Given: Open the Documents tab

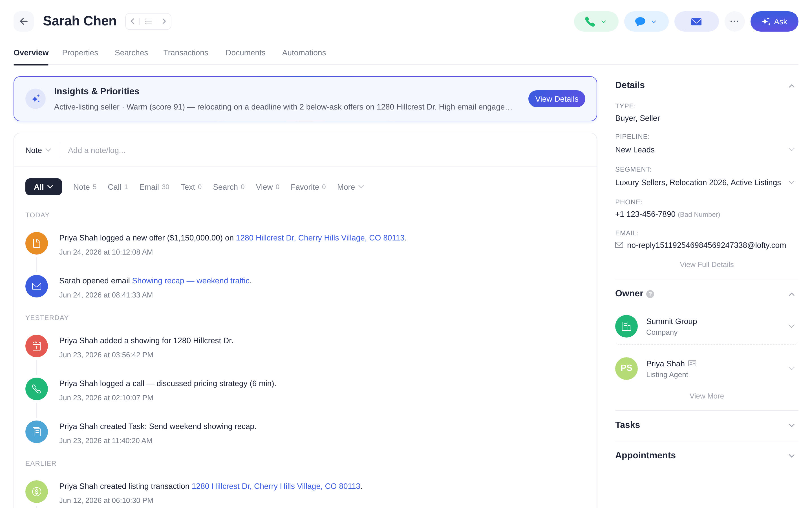Looking at the screenshot, I should (245, 53).
